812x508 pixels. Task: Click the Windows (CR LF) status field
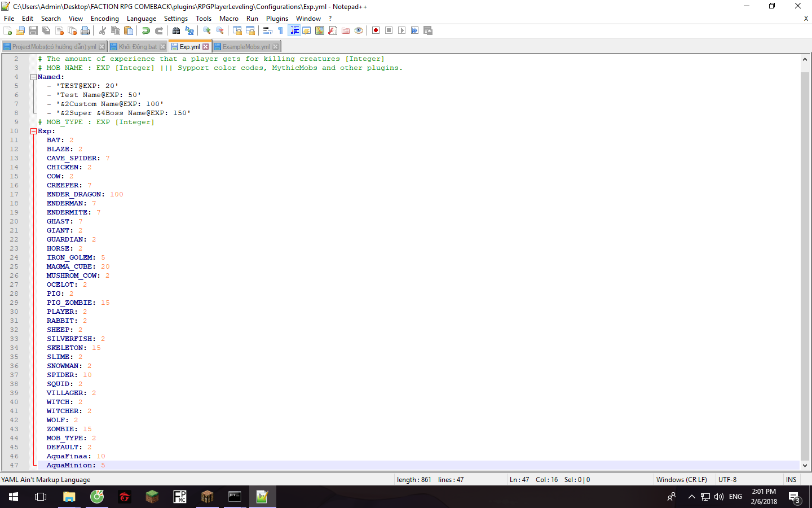coord(681,480)
